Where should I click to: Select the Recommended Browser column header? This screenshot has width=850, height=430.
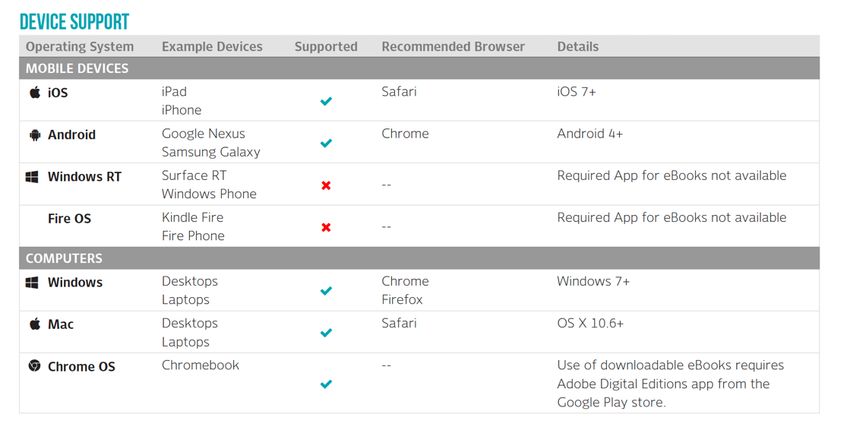453,47
